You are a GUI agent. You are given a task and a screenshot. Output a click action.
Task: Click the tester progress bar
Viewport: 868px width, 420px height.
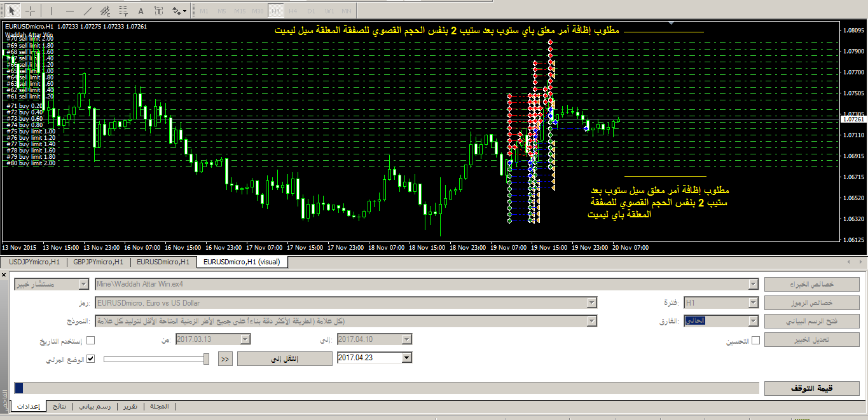coord(387,388)
